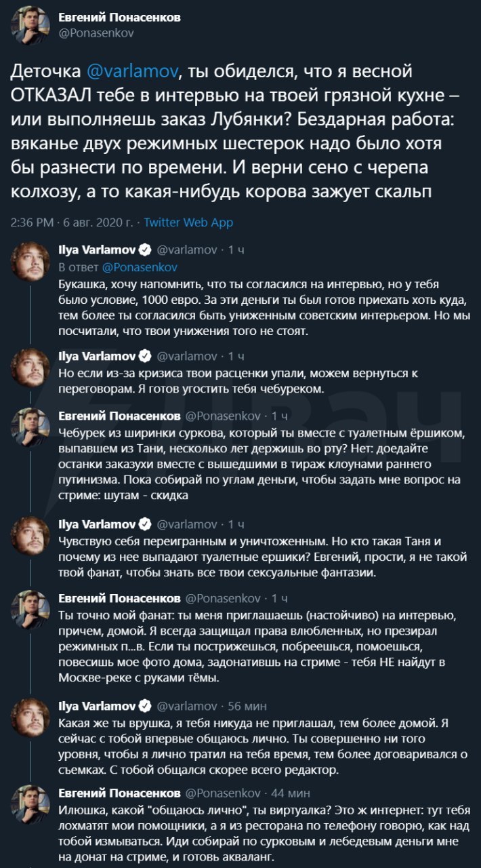Click the verified badge in the first Varlamov reply
481x868 pixels.
coord(145,250)
